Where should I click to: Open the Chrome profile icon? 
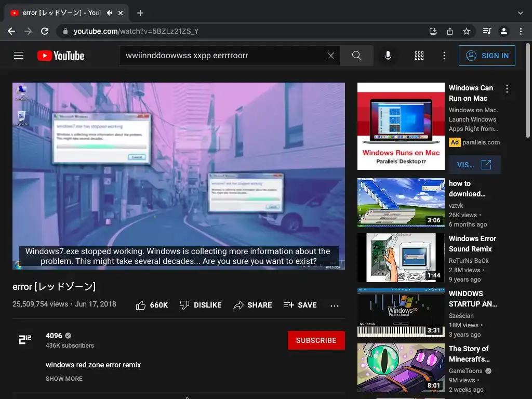point(504,31)
